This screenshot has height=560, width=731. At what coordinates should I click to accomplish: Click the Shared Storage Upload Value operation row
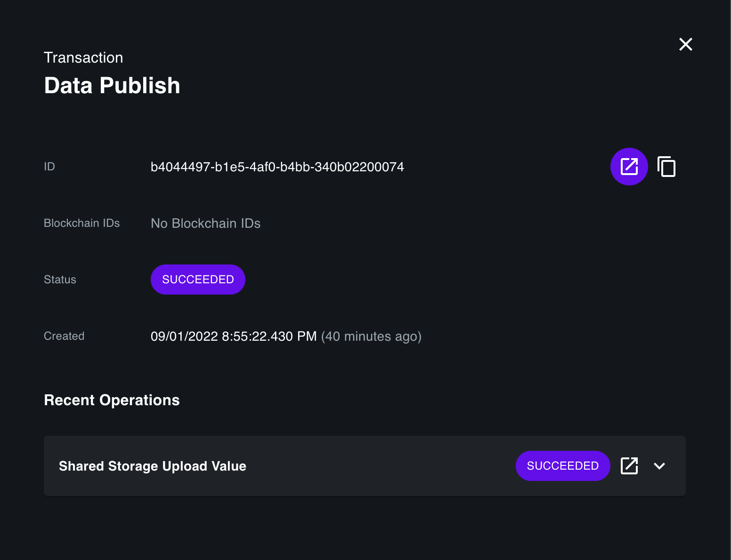click(x=152, y=466)
